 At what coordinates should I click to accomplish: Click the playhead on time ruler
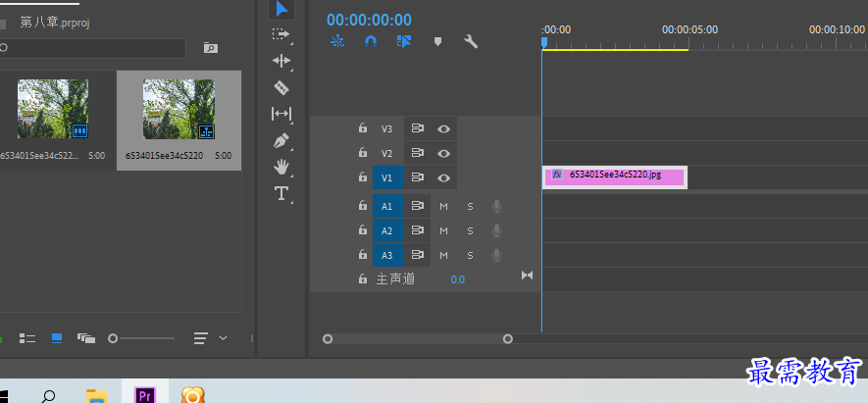pyautogui.click(x=543, y=42)
